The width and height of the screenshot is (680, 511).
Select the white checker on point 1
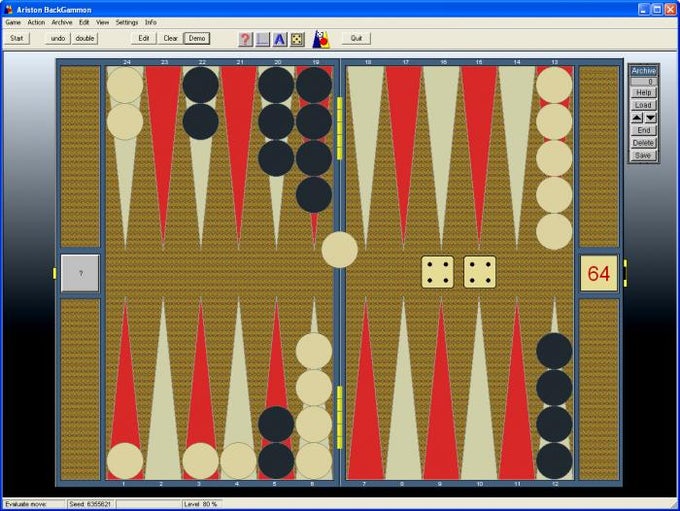tap(125, 461)
